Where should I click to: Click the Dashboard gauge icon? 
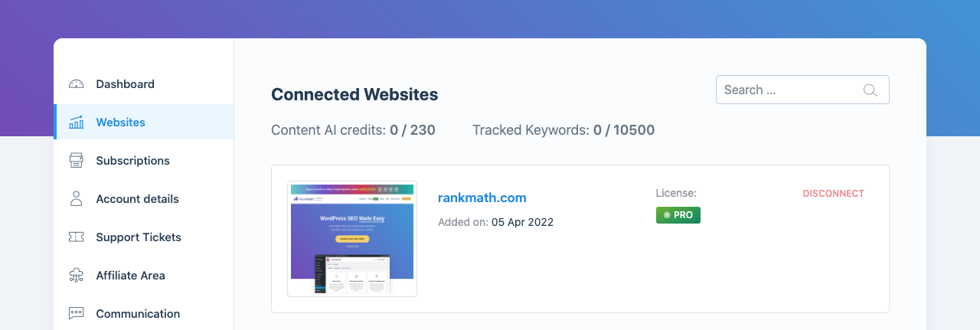coord(76,84)
